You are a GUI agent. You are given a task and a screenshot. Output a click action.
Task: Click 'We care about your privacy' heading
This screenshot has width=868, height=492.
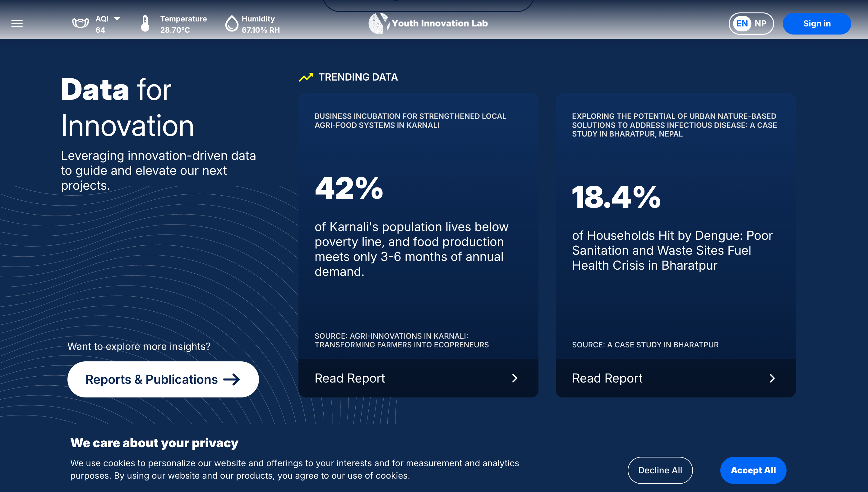pos(154,443)
